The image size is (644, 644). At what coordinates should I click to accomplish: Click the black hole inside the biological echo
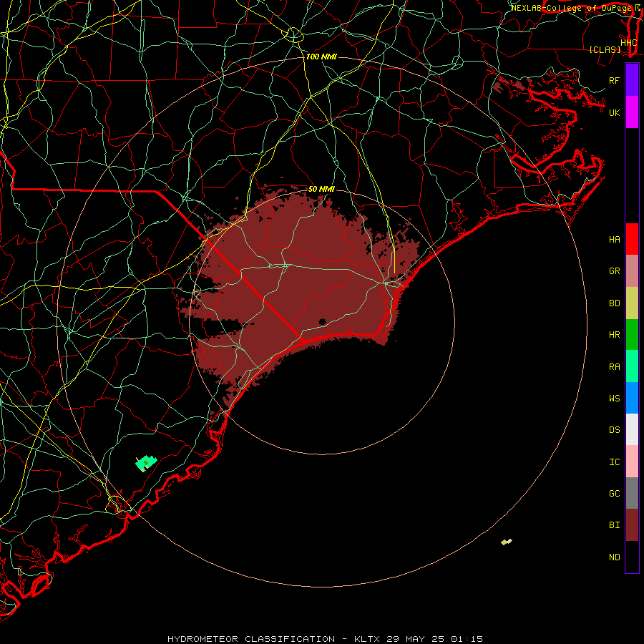tap(323, 321)
